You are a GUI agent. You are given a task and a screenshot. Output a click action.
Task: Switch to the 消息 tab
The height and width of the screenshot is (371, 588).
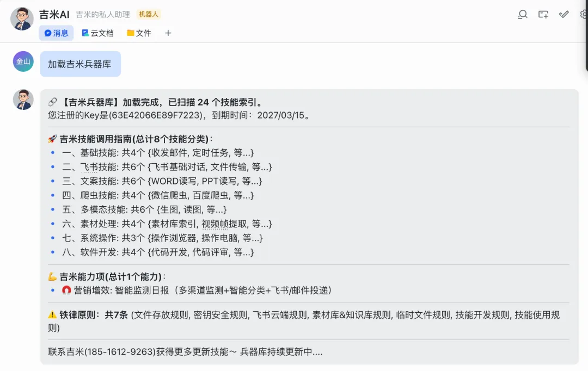56,33
